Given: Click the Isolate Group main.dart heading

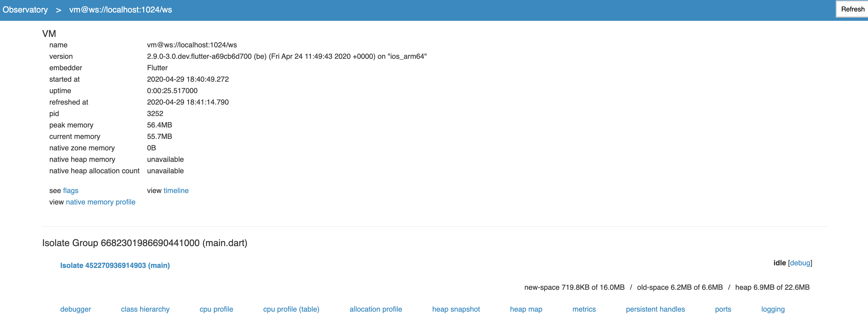Looking at the screenshot, I should 144,243.
